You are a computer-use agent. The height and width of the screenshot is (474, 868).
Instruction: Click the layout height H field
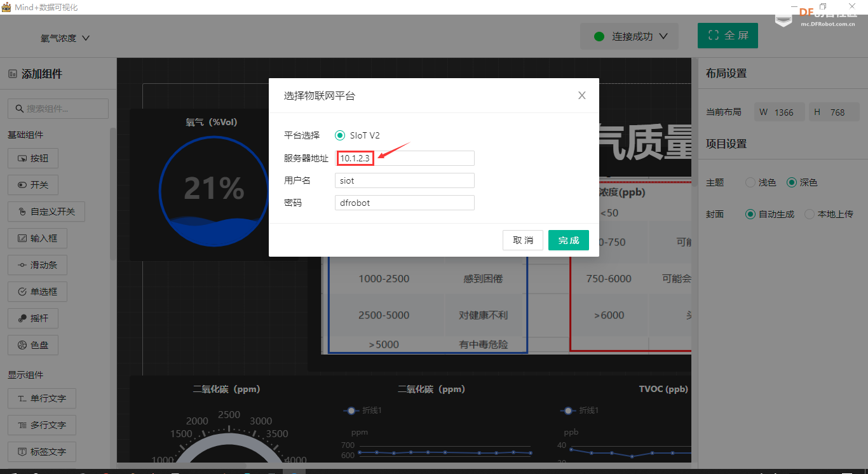pyautogui.click(x=834, y=112)
